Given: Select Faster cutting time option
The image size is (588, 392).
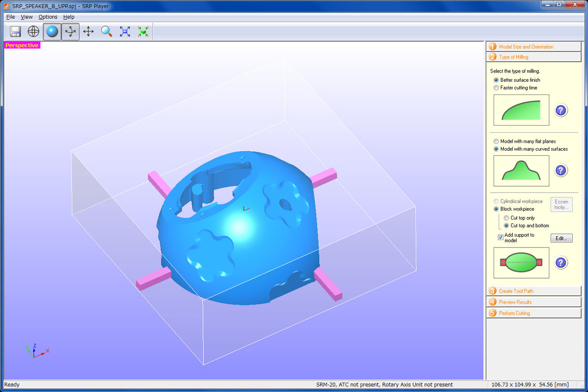Looking at the screenshot, I should [496, 88].
